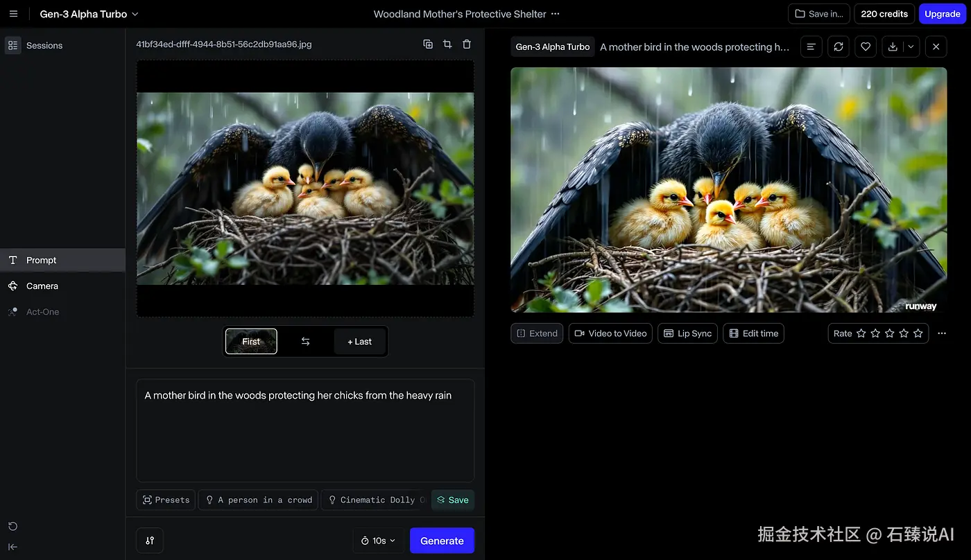Click the Extend button
Screen dimensions: 971x560
click(537, 333)
